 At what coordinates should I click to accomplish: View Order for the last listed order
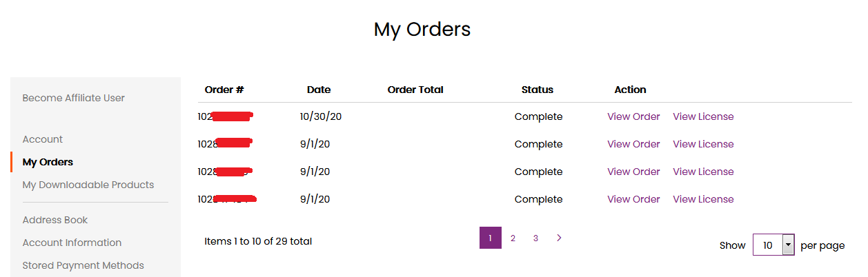[633, 199]
